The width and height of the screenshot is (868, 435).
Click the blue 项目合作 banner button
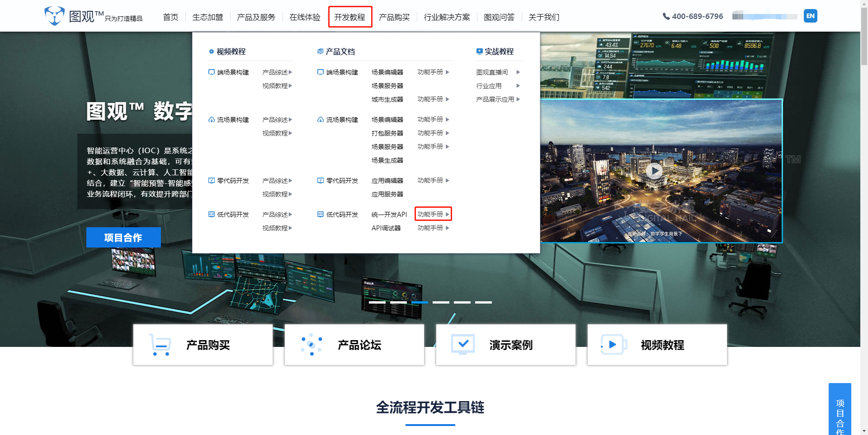[123, 237]
